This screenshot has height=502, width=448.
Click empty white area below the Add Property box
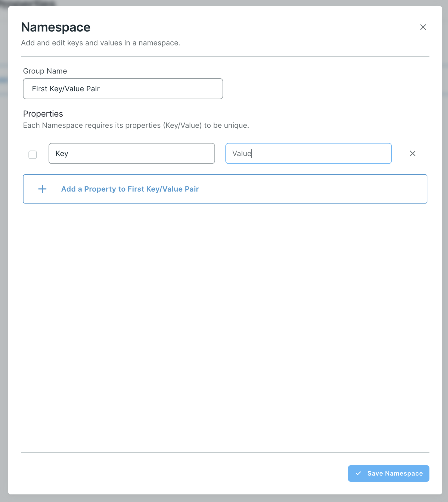coord(225,320)
